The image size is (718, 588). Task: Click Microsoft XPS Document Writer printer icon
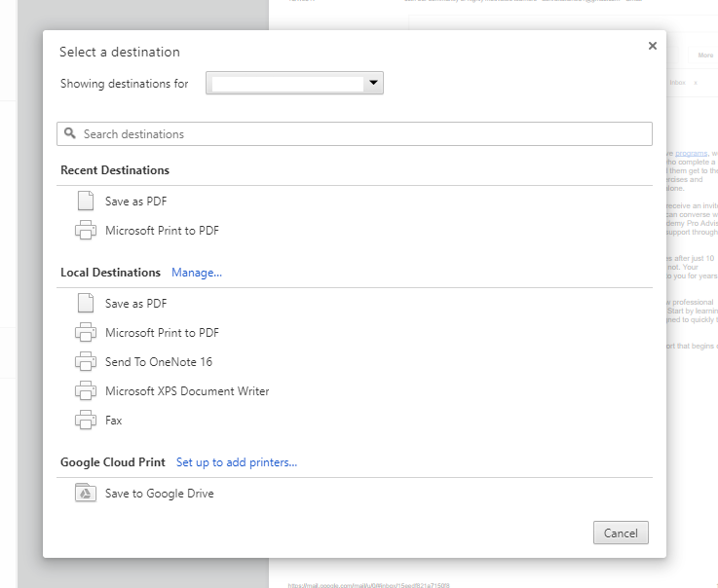point(85,391)
